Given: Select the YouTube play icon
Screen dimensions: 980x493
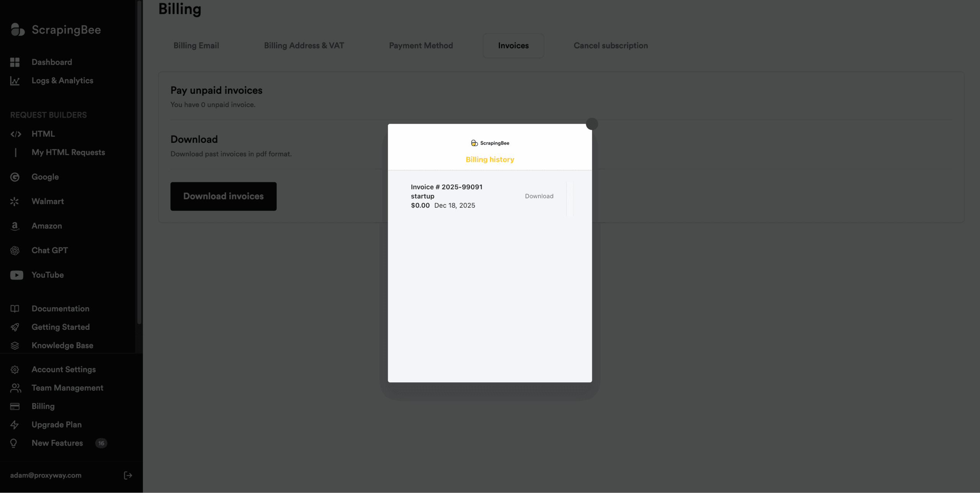Looking at the screenshot, I should [16, 275].
